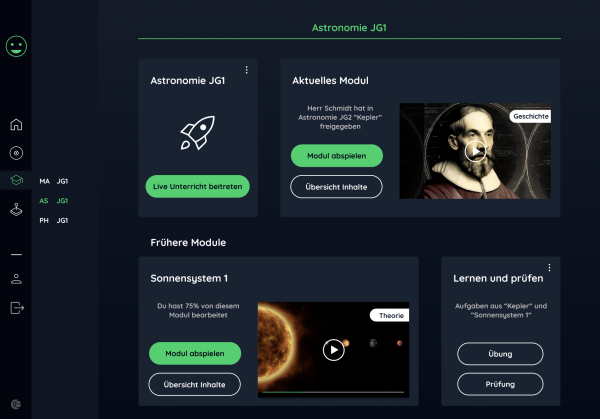The image size is (600, 419).
Task: Open three-dot menu on Astronomie JG1 card
Action: tap(246, 70)
